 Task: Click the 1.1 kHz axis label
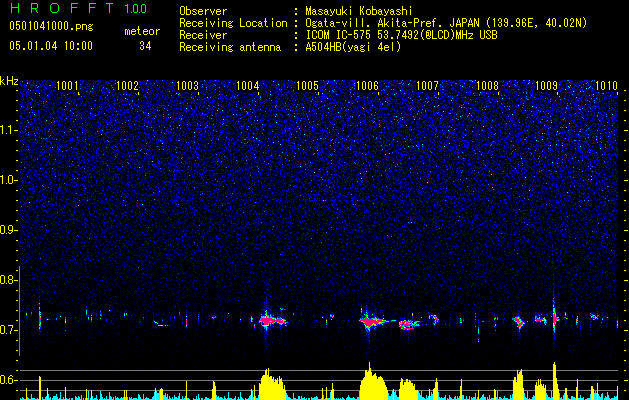(8, 130)
